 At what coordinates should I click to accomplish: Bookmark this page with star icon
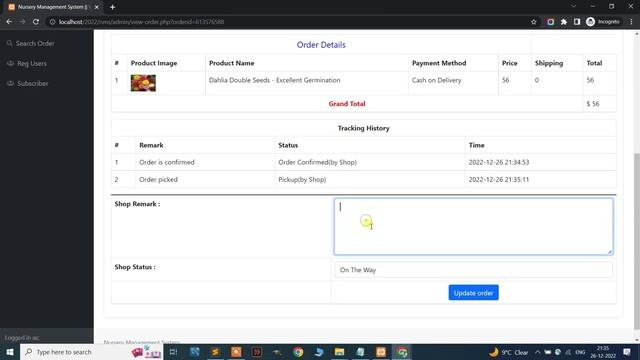point(533,22)
